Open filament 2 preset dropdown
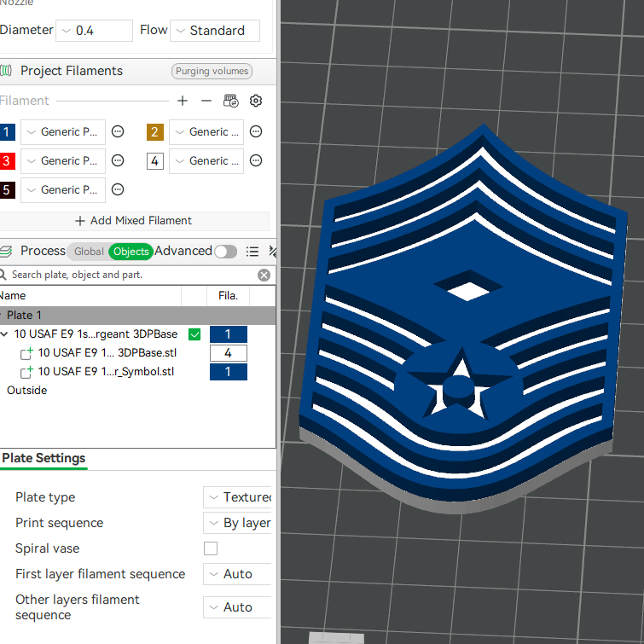The height and width of the screenshot is (644, 644). coord(206,132)
